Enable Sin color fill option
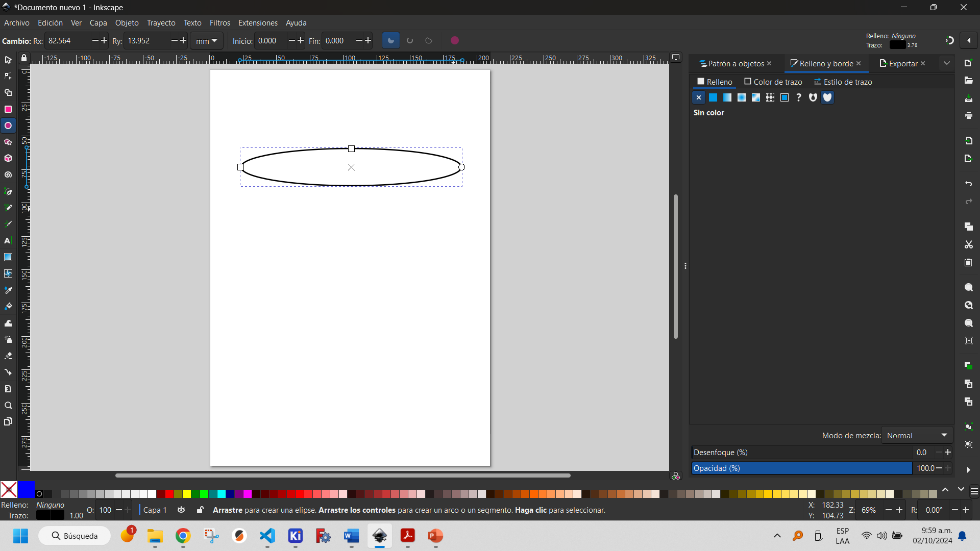The image size is (980, 551). click(699, 97)
